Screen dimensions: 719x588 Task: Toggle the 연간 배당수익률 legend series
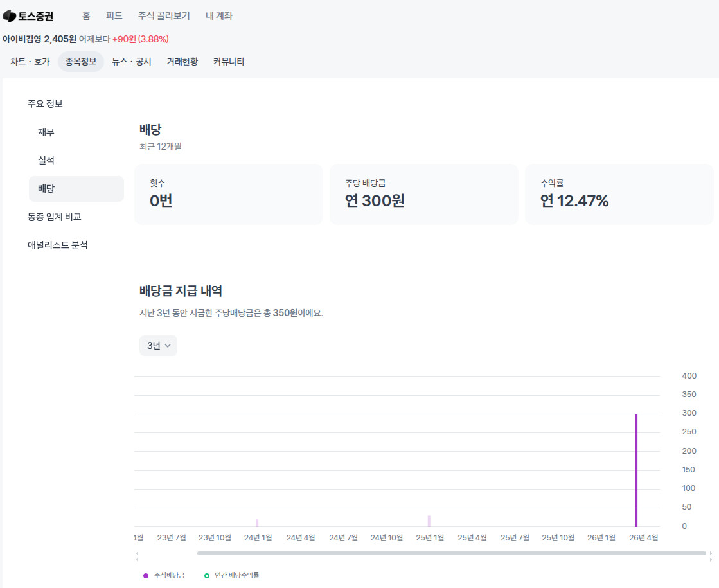click(x=231, y=575)
